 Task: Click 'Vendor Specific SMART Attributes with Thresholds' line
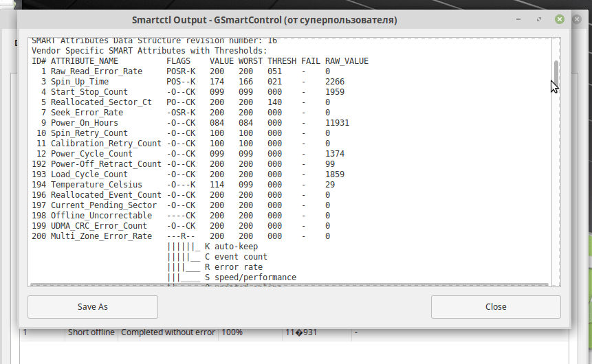[x=149, y=51]
